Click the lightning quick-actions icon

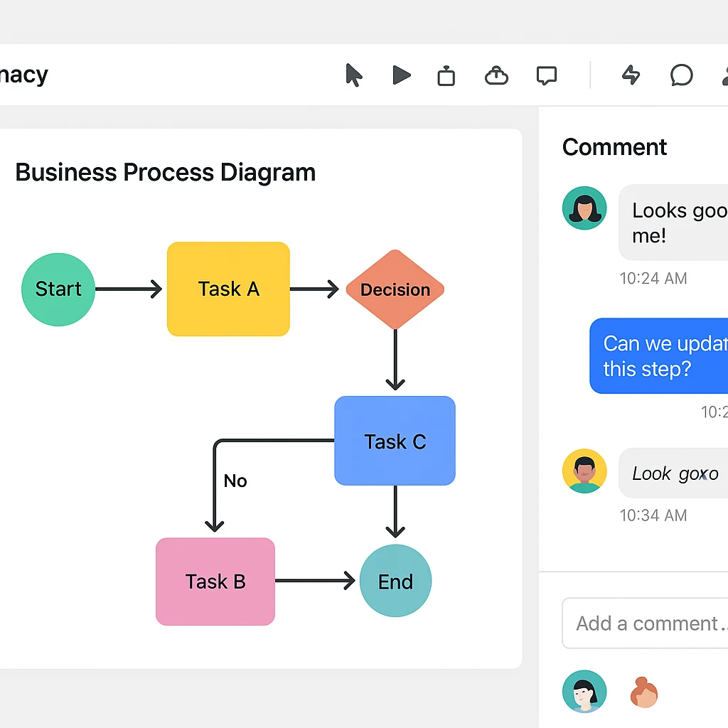630,75
